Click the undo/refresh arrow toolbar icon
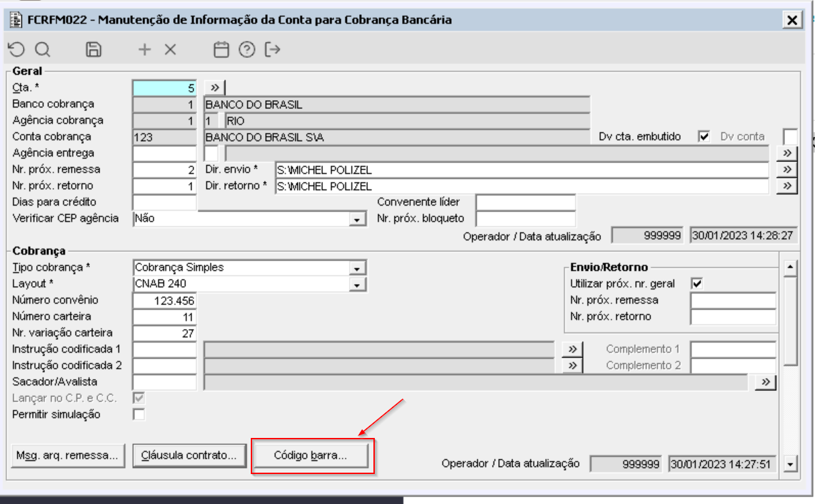 16,49
